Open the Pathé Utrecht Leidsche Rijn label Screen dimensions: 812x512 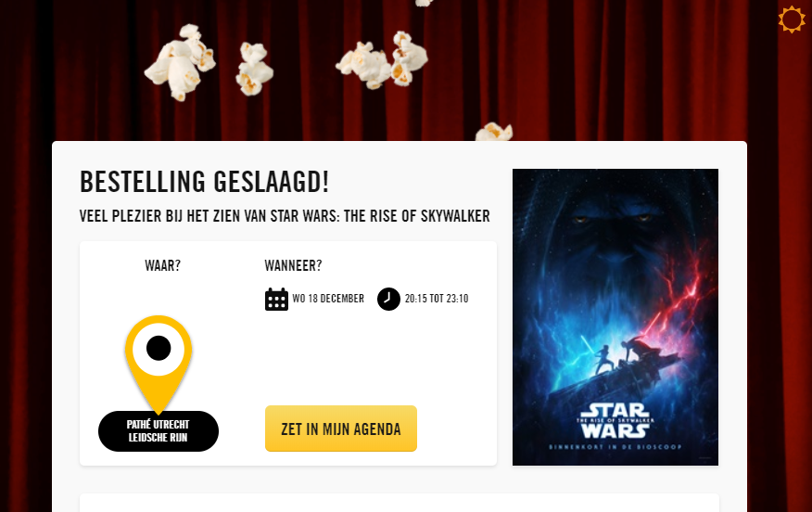click(x=159, y=431)
